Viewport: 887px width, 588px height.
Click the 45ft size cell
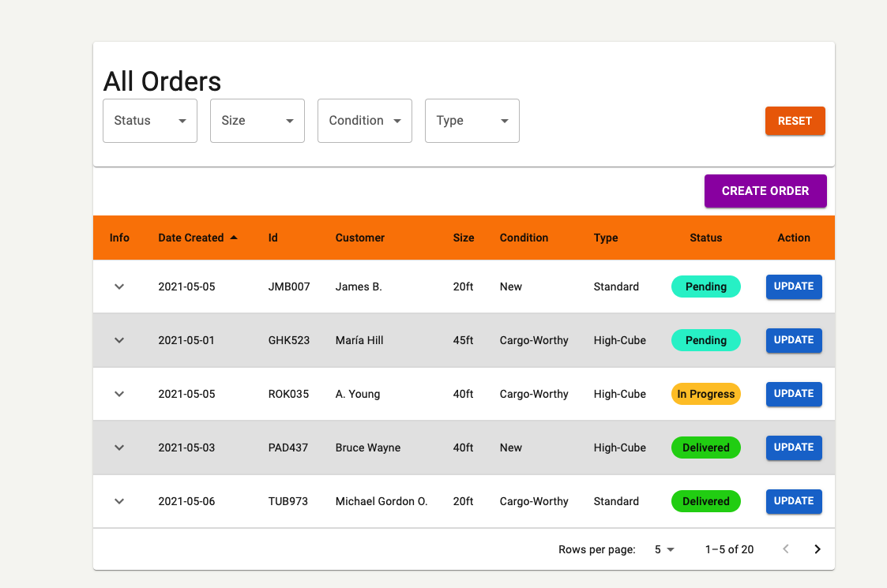tap(464, 340)
